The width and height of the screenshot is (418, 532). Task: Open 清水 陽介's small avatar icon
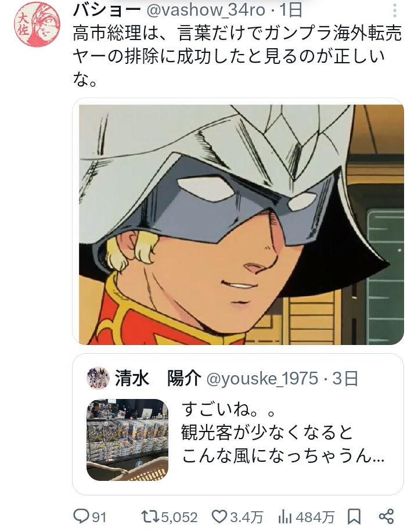tap(98, 378)
